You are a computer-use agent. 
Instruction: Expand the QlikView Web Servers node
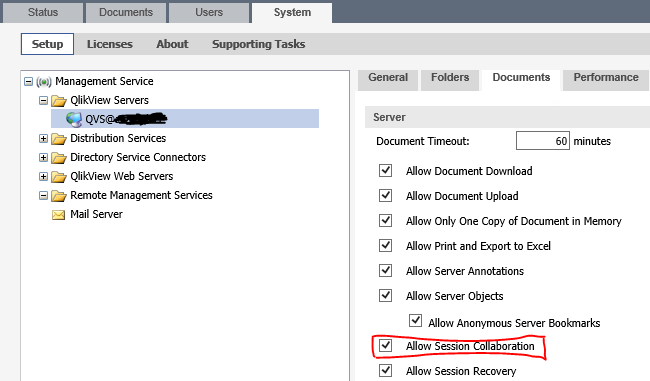[x=43, y=177]
